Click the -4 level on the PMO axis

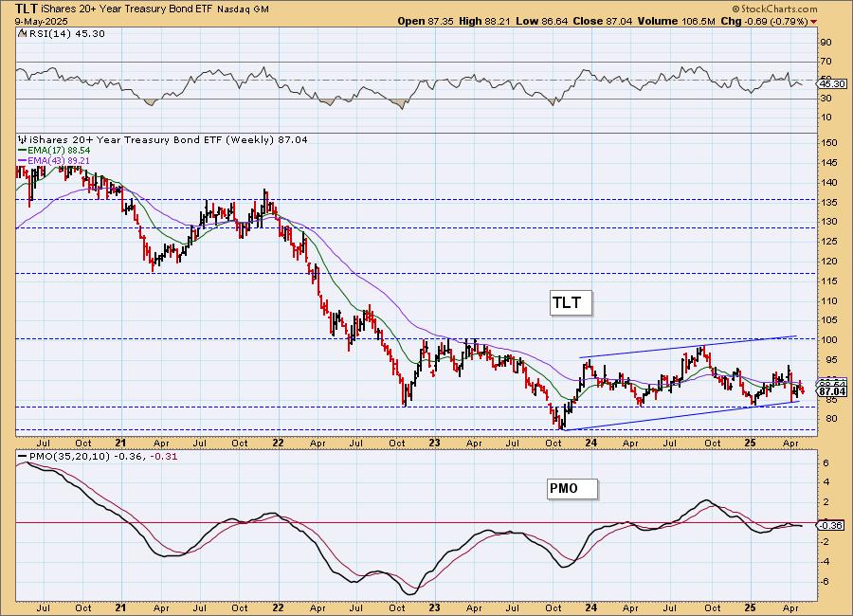tap(826, 562)
